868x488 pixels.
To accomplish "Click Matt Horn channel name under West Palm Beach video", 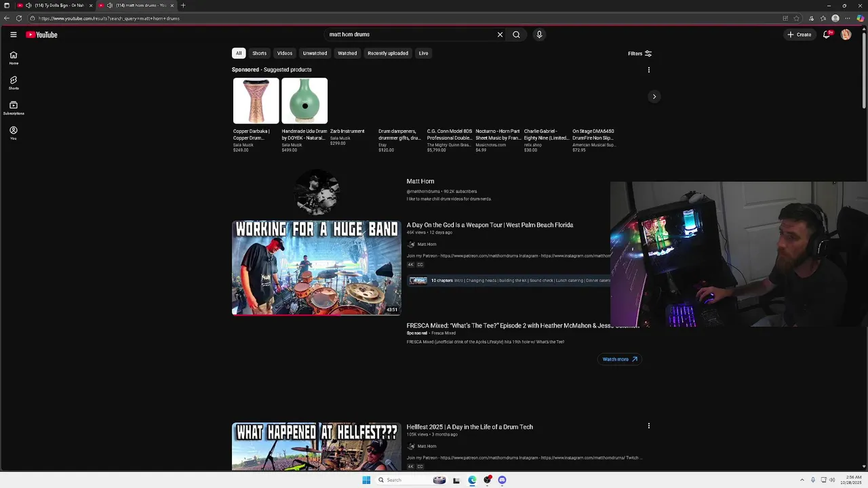I will click(427, 245).
